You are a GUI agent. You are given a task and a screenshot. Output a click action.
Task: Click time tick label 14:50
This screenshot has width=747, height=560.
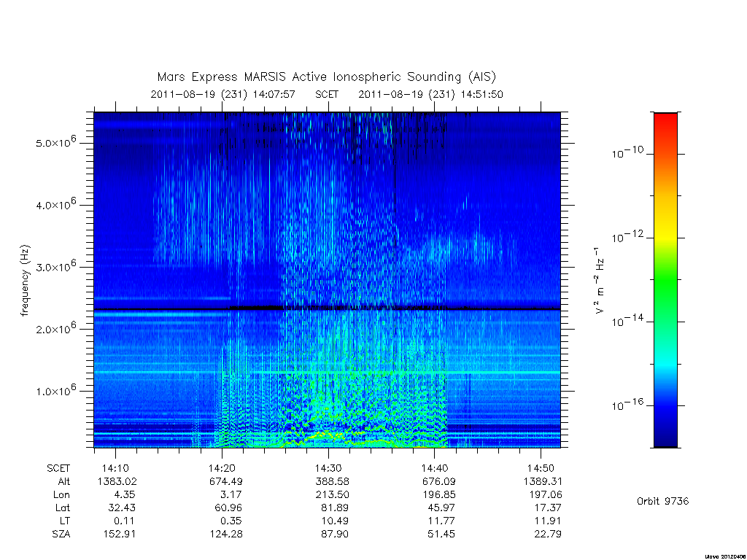pos(541,469)
